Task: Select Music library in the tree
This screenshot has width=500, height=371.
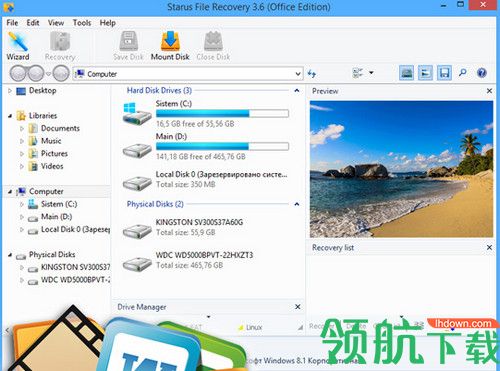Action: [51, 141]
